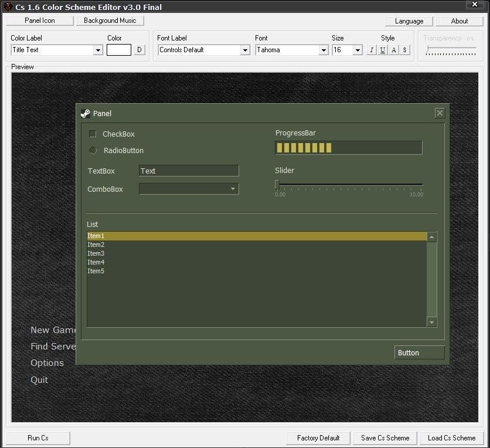This screenshot has width=490, height=448.
Task: Click the 'Panel' title text
Action: (102, 114)
